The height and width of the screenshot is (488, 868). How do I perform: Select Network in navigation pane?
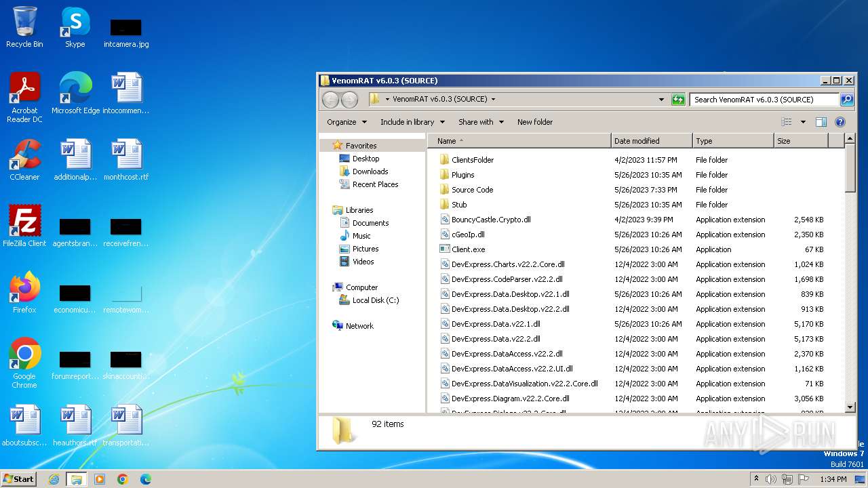(353, 326)
